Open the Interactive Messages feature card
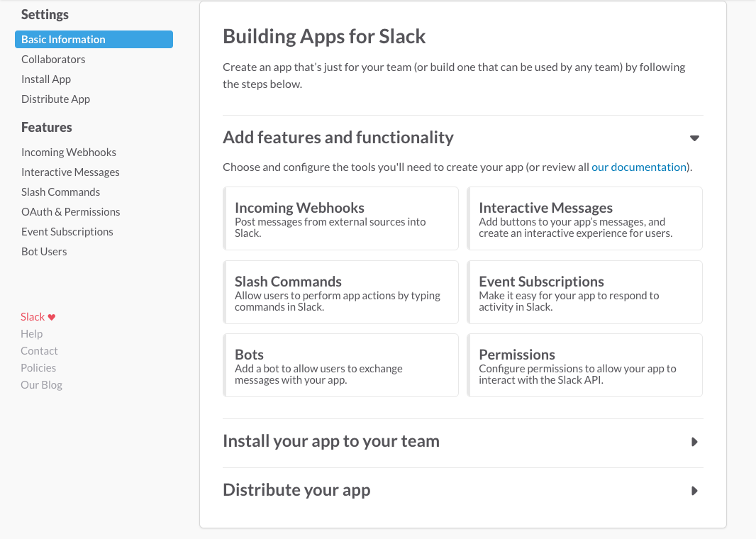 pos(584,218)
